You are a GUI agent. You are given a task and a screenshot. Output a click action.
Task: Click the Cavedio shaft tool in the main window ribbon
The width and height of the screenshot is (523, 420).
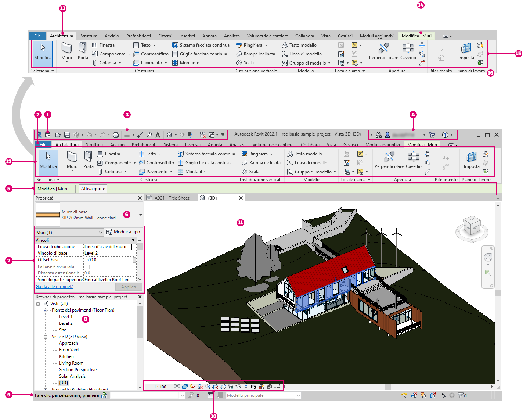tap(414, 159)
